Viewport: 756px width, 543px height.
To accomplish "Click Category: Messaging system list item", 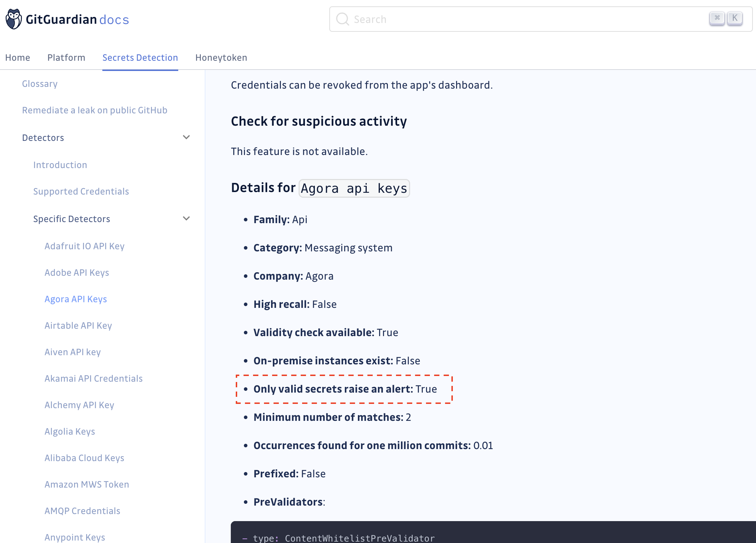I will tap(323, 248).
